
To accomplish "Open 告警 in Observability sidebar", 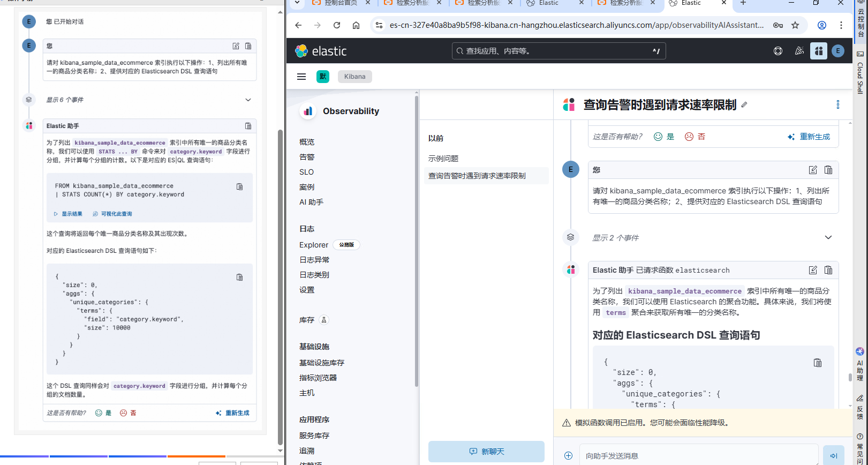I will 307,157.
